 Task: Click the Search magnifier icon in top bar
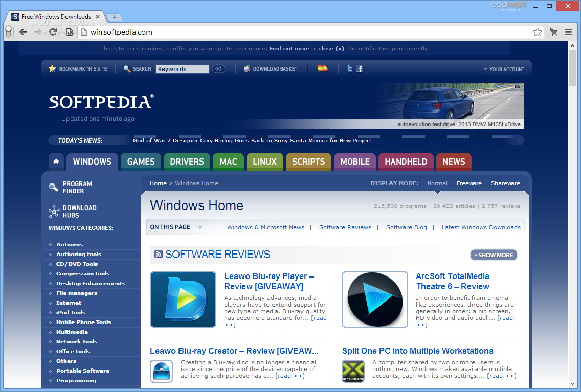pos(127,69)
